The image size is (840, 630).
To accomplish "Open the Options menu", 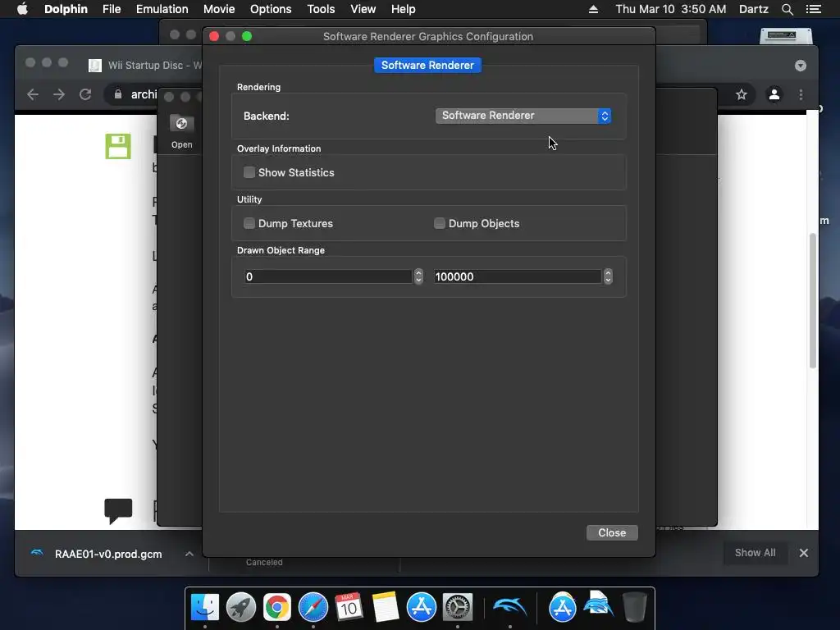I will click(271, 9).
